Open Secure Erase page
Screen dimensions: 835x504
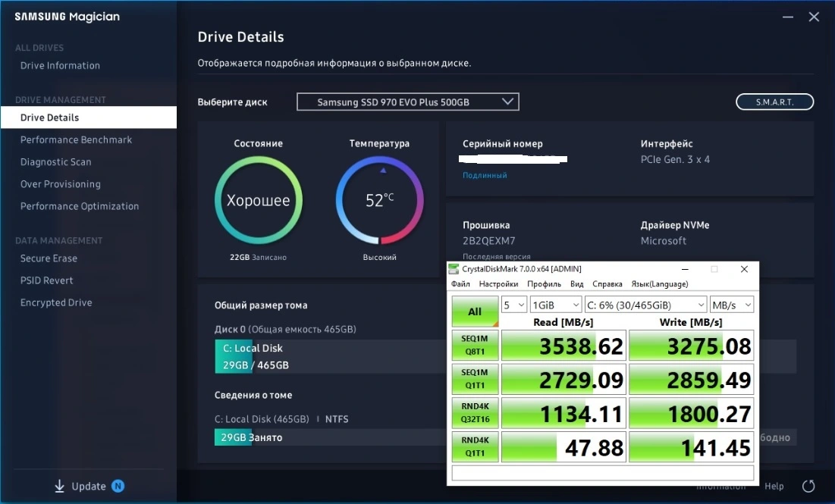(x=49, y=258)
